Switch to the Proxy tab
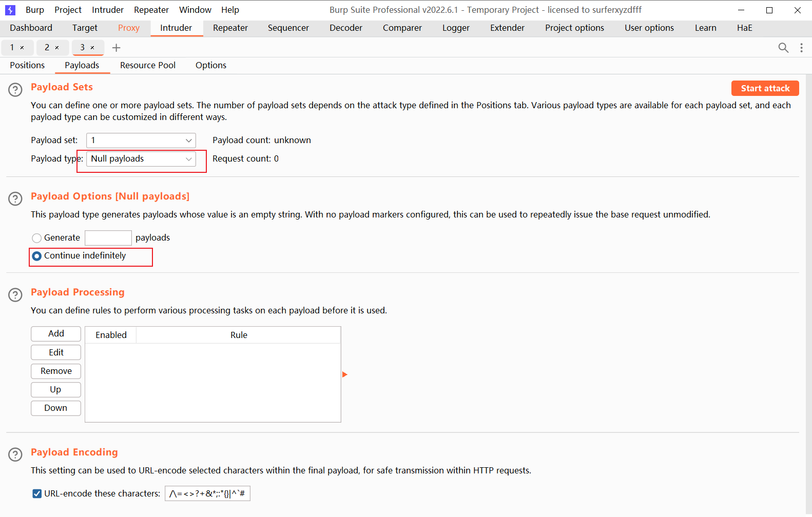The width and height of the screenshot is (812, 517). (129, 28)
